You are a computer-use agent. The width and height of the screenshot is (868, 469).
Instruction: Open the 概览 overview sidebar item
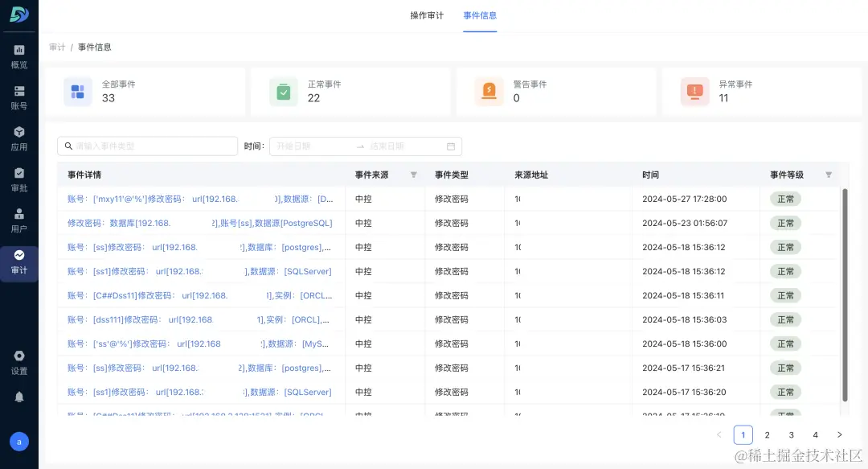(x=18, y=57)
